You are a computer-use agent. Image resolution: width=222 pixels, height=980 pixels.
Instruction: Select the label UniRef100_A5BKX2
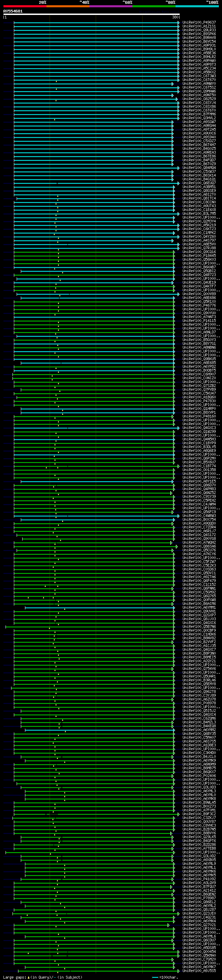pyautogui.click(x=199, y=72)
